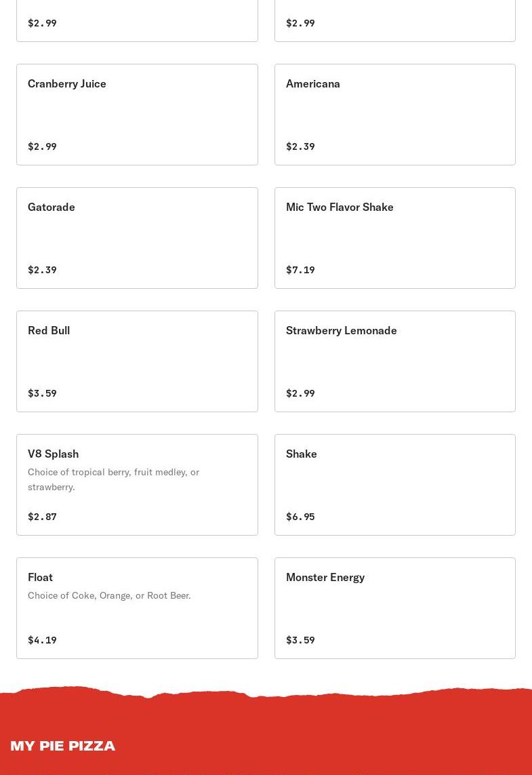Viewport: 532px width, 775px height.
Task: Add Gatorade from the drinks menu
Action: (x=137, y=237)
